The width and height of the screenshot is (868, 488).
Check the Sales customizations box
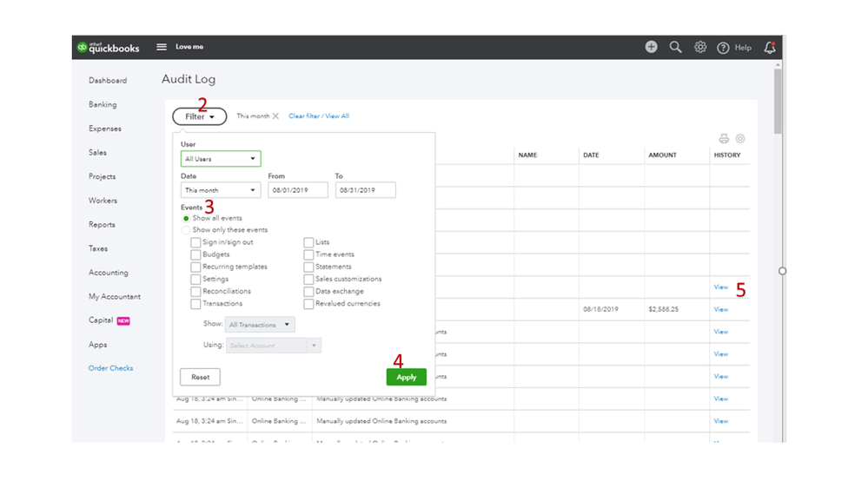coord(308,279)
